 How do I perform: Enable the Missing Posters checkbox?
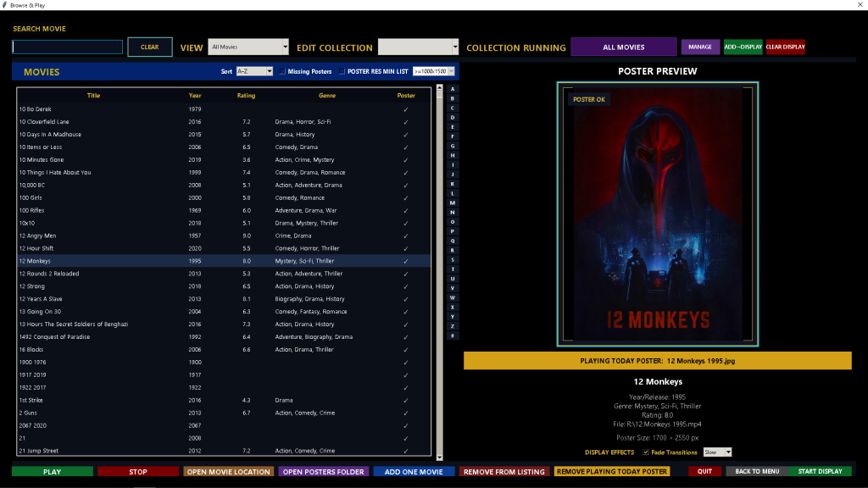[283, 72]
